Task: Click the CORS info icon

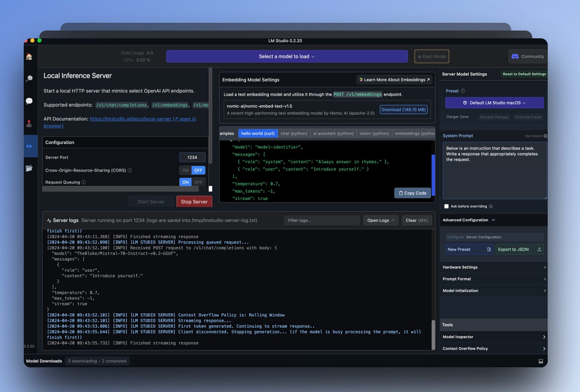Action: [x=130, y=170]
